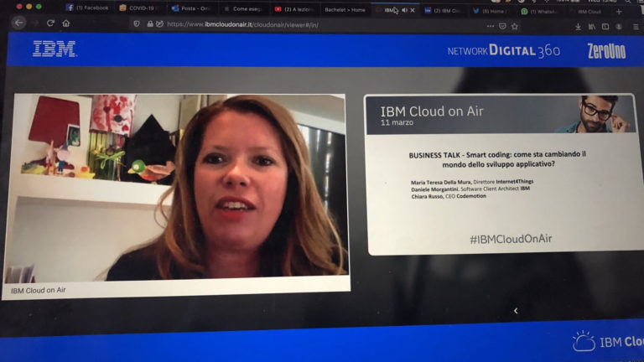Image resolution: width=644 pixels, height=362 pixels.
Task: Switch to the Bachelet Home tab
Action: pyautogui.click(x=345, y=9)
